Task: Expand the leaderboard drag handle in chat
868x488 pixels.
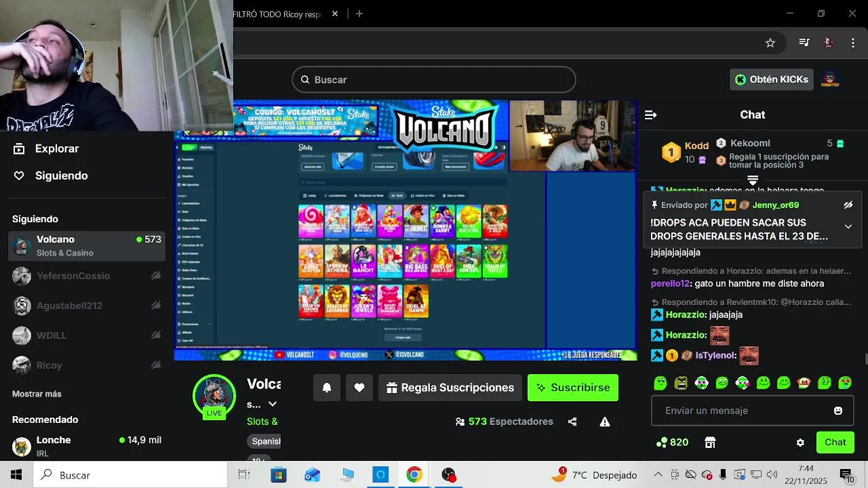Action: [753, 180]
